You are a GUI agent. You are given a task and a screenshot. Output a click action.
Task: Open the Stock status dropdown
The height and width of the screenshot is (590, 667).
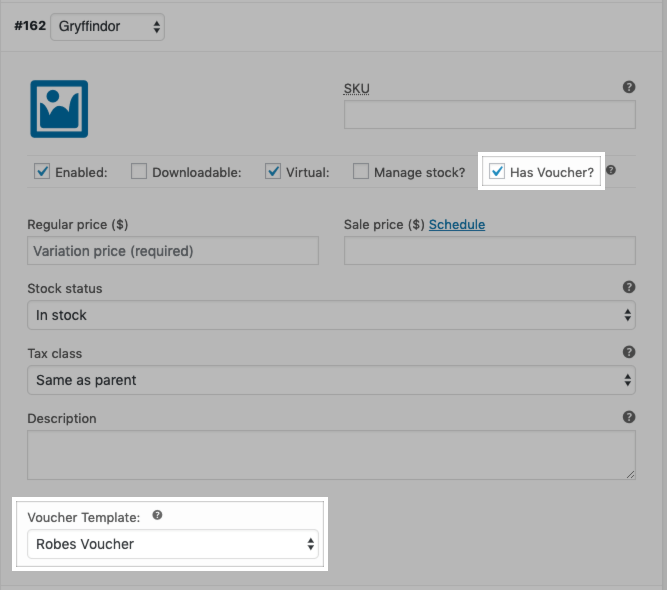click(331, 315)
